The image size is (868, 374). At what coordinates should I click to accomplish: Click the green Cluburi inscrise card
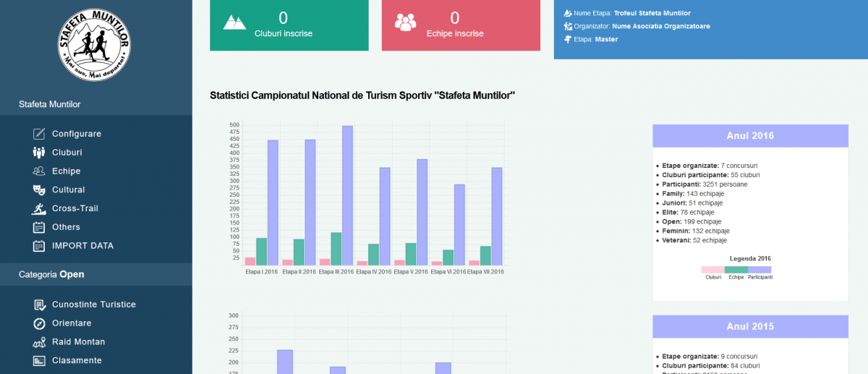[289, 25]
